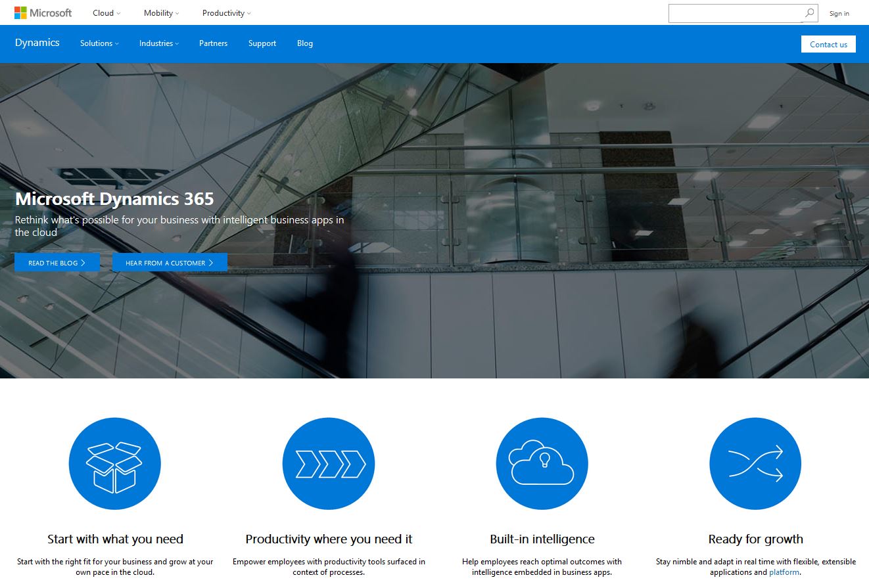The image size is (869, 588).
Task: Open the Support menu item
Action: click(262, 43)
